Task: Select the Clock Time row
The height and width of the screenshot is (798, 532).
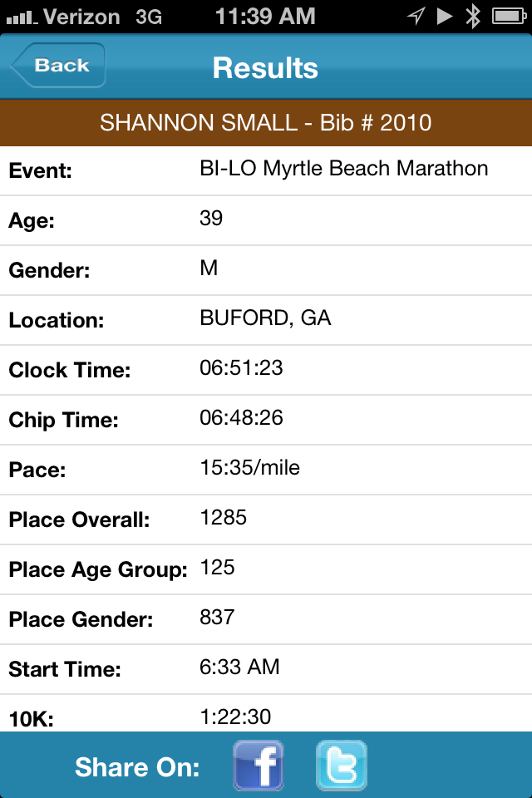Action: pyautogui.click(x=266, y=370)
